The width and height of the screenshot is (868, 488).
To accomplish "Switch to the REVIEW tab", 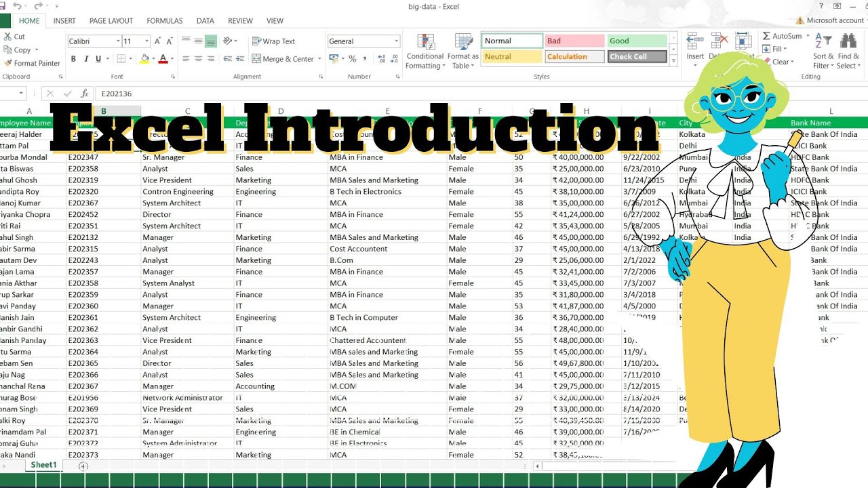I will tap(240, 21).
